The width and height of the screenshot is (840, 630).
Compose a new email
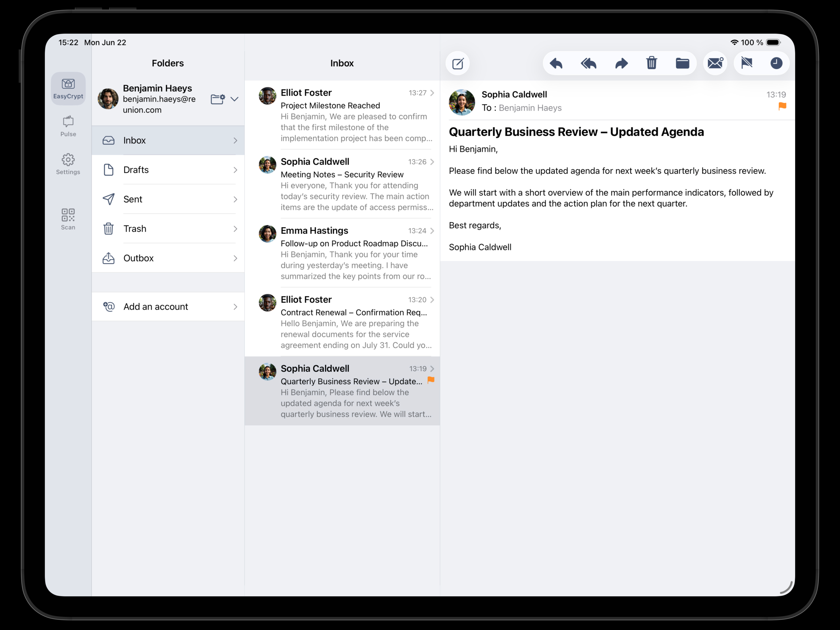click(458, 63)
